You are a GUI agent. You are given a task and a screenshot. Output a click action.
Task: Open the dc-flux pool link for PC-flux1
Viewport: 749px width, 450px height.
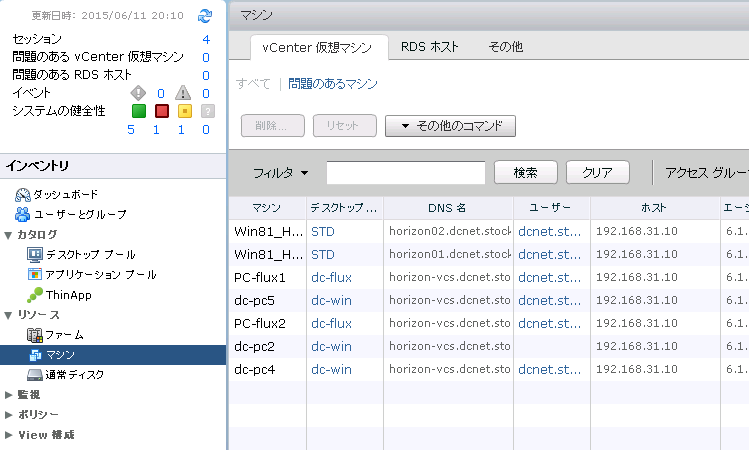(331, 277)
